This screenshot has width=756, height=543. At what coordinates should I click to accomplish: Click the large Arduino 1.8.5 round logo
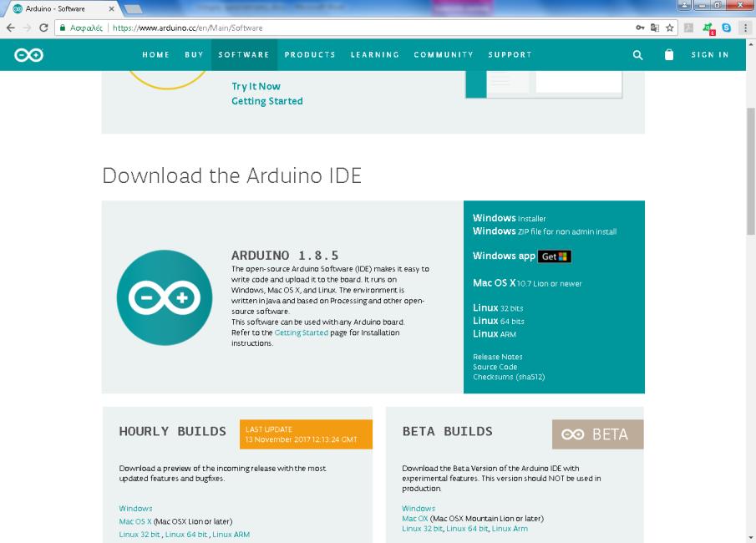[x=165, y=297]
